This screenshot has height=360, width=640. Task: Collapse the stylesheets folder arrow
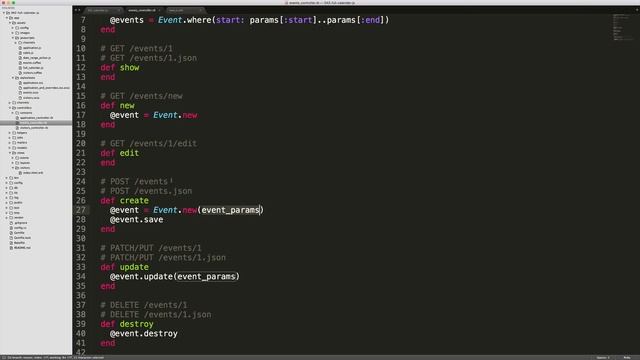click(13, 78)
